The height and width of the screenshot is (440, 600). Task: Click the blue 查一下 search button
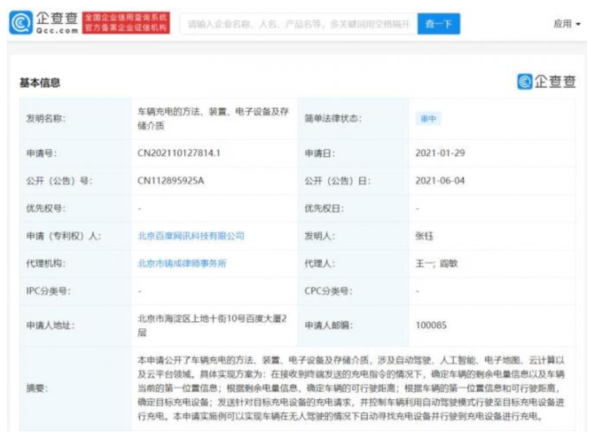439,24
